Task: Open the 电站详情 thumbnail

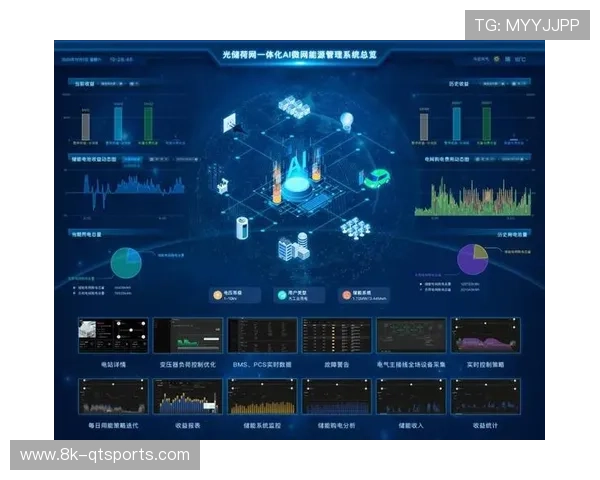Action: point(112,335)
